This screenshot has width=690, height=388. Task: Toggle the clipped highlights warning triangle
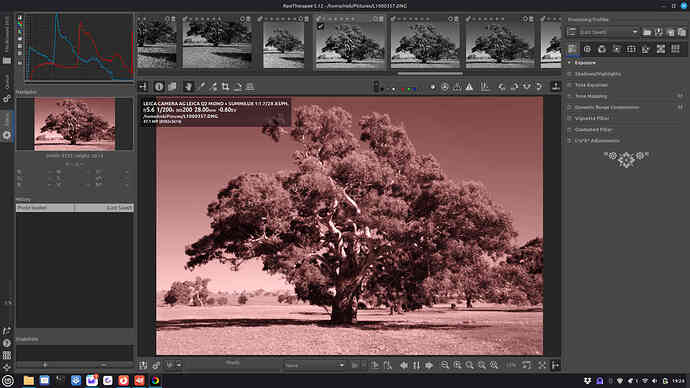click(x=470, y=87)
